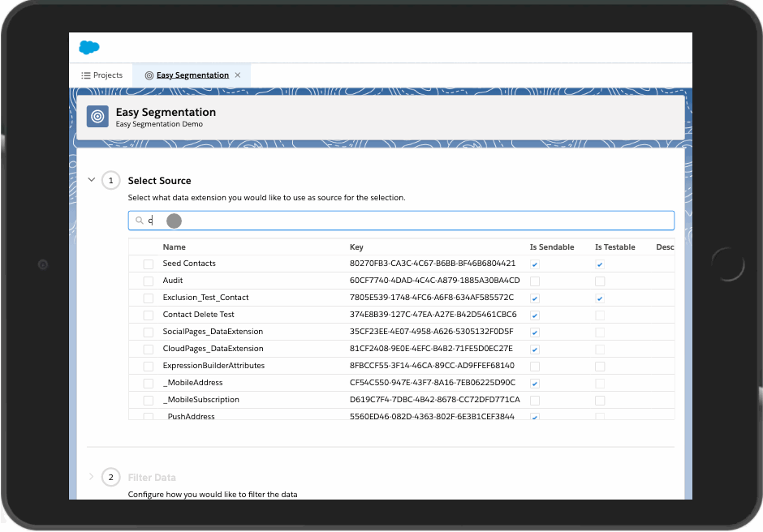
Task: Tick the Contact Delete Test row checkbox
Action: coord(148,315)
